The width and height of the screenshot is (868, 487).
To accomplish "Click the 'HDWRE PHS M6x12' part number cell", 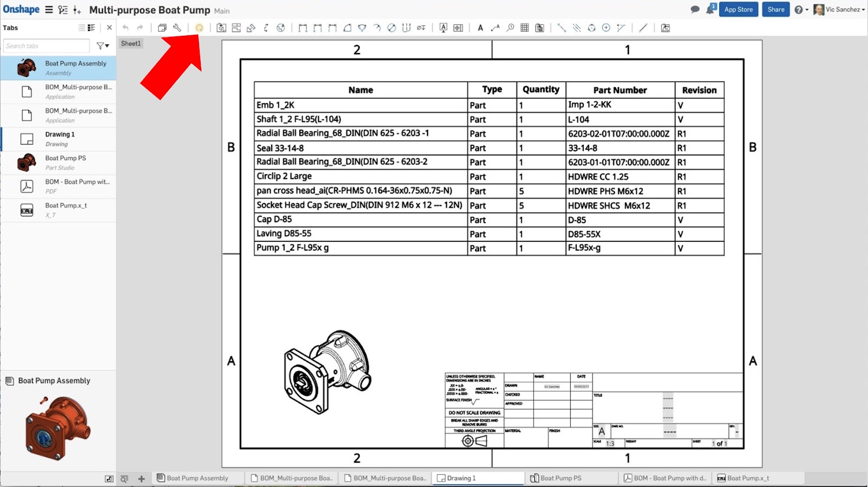I will (621, 191).
